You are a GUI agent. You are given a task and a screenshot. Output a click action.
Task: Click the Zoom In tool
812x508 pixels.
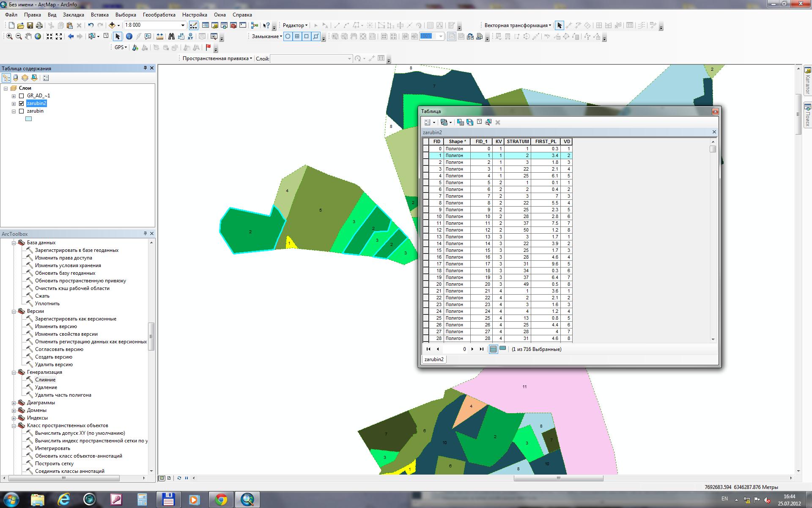point(9,36)
